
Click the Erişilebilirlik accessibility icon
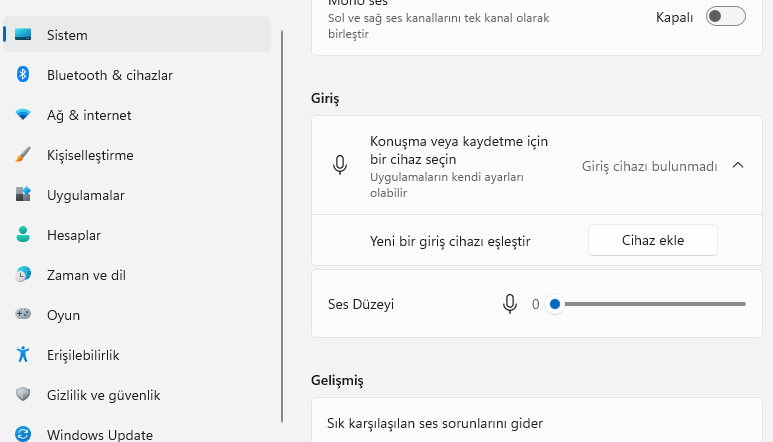point(23,355)
